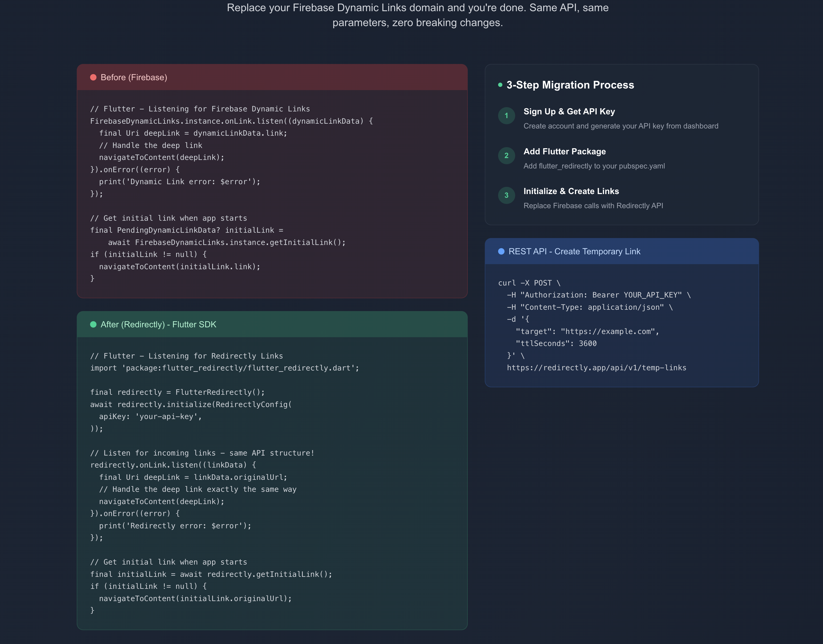Click 'Create account and generate your API key' description
823x644 pixels.
click(620, 126)
